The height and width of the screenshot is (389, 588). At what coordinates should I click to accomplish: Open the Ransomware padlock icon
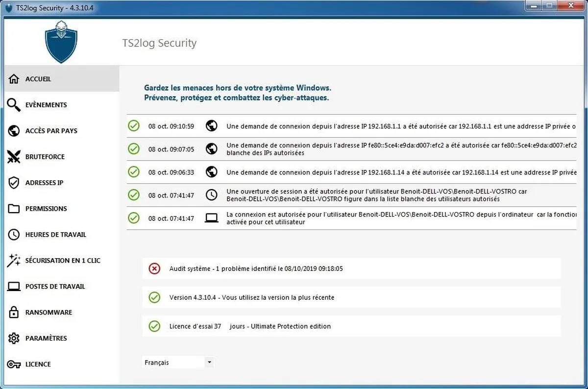[14, 313]
